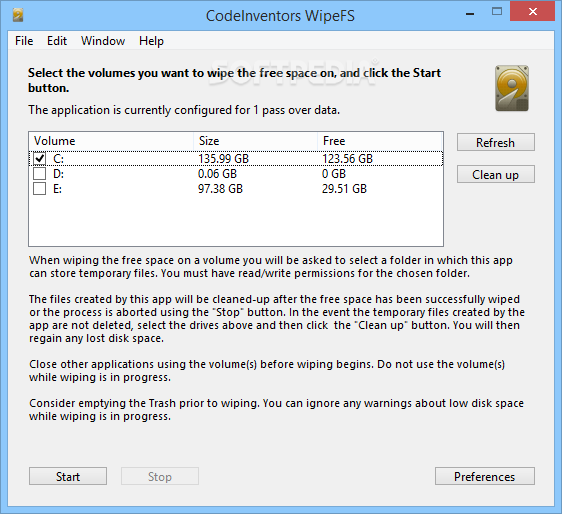Click the C: volume label

tap(58, 159)
